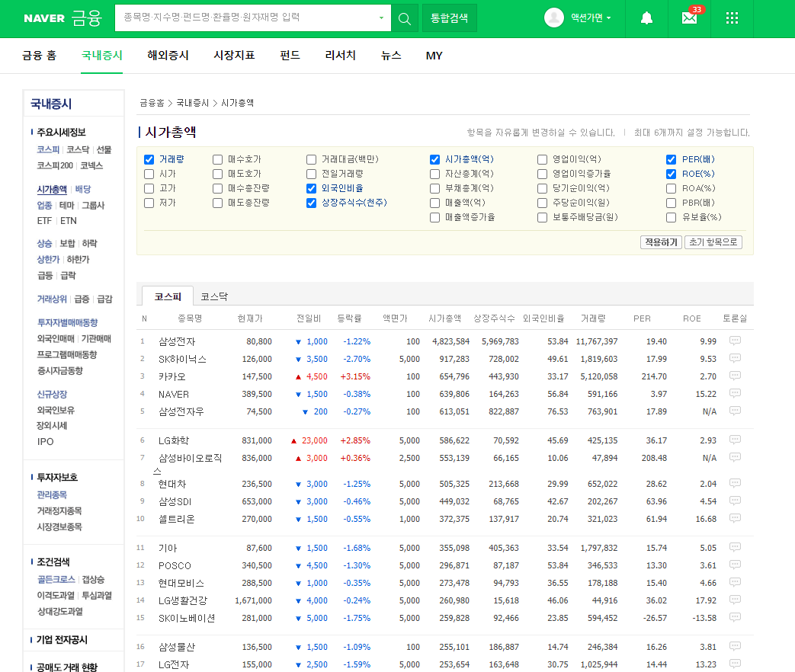The image size is (795, 672).
Task: Open 골든크로스 in 조건검색 sidebar
Action: tap(56, 579)
